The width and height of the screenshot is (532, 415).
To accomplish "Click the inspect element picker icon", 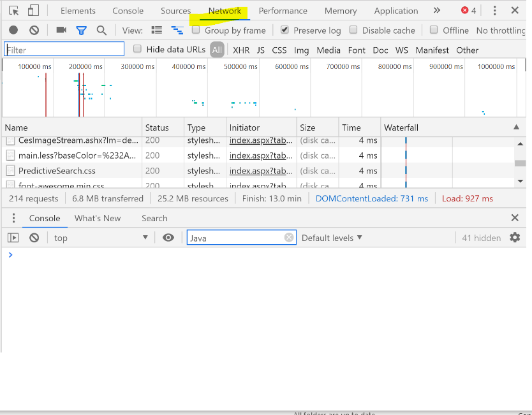I will (14, 11).
